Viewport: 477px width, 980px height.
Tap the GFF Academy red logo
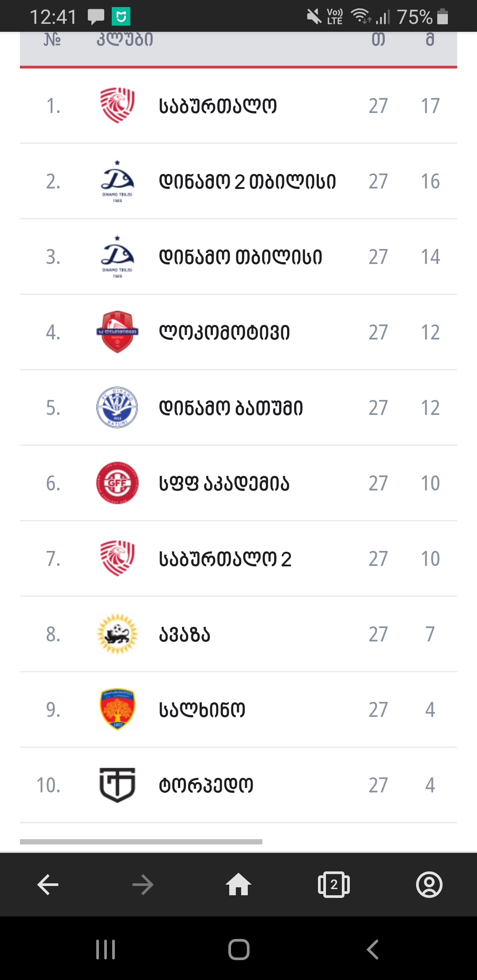[117, 483]
